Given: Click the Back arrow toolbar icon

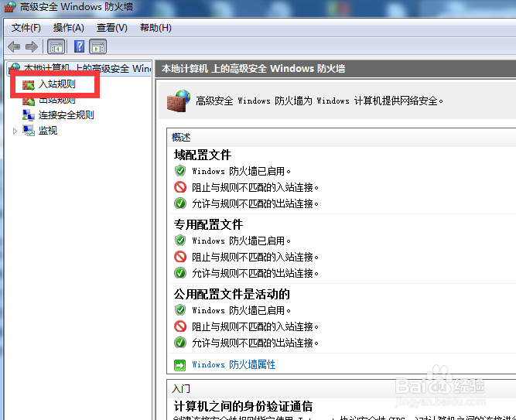Looking at the screenshot, I should [x=14, y=46].
